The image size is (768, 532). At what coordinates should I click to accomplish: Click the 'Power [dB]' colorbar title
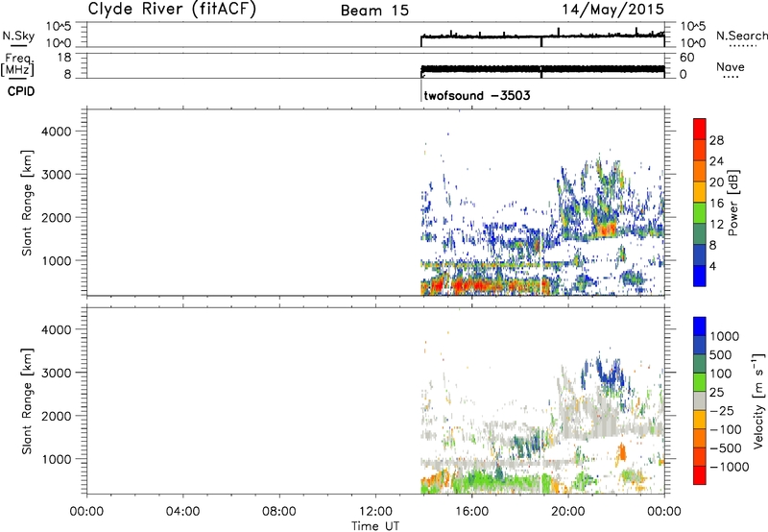tap(733, 203)
